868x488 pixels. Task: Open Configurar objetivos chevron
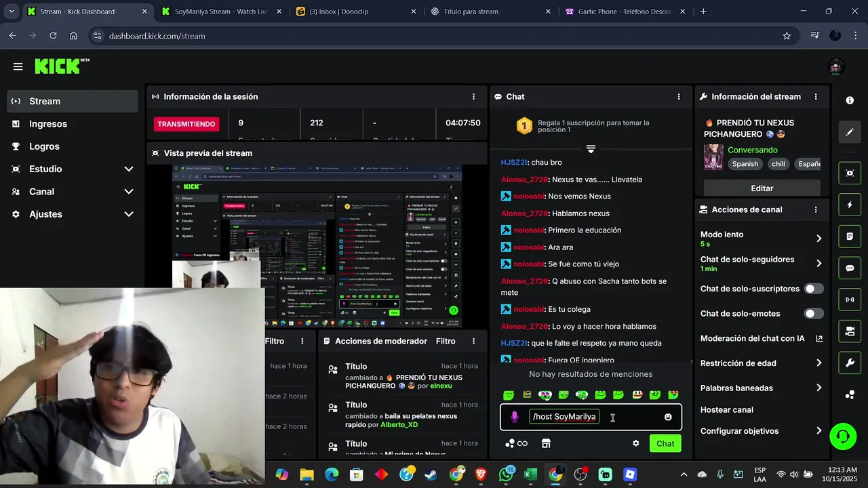click(x=818, y=431)
